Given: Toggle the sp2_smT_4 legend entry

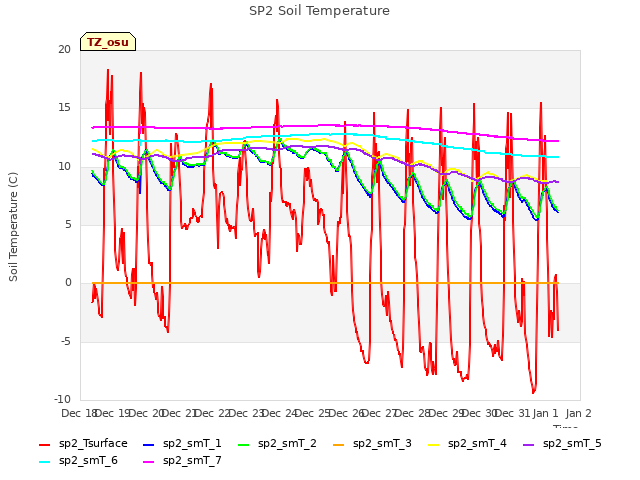Looking at the screenshot, I should [467, 444].
